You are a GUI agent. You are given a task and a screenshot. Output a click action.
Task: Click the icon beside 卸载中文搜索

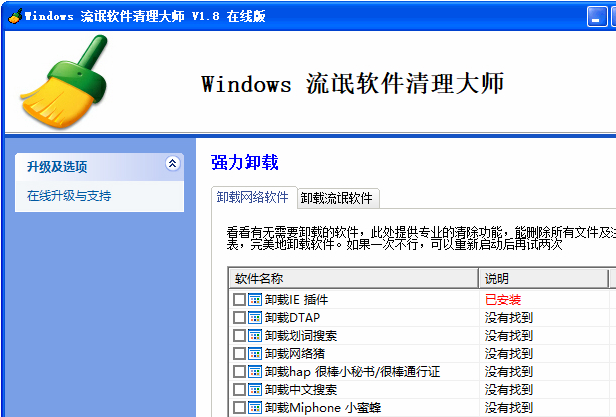click(x=255, y=389)
